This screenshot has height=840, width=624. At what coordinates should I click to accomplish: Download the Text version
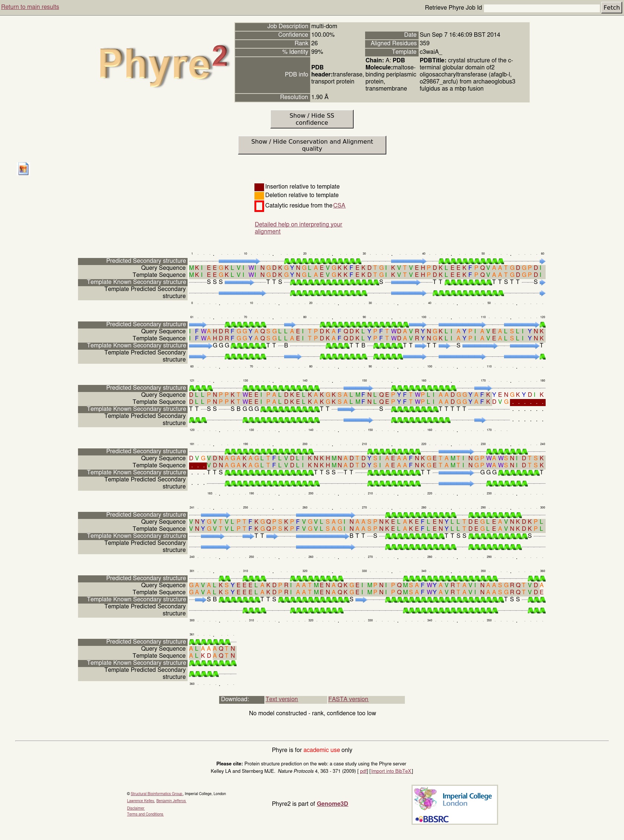[x=282, y=699]
